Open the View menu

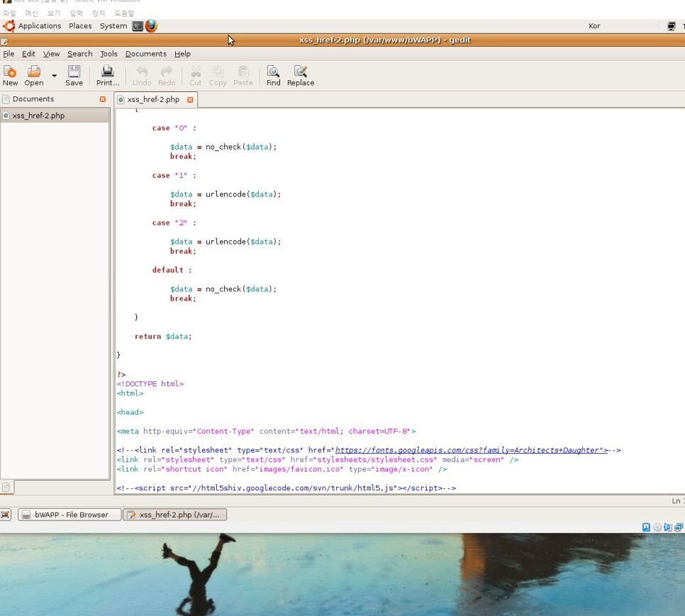coord(51,54)
